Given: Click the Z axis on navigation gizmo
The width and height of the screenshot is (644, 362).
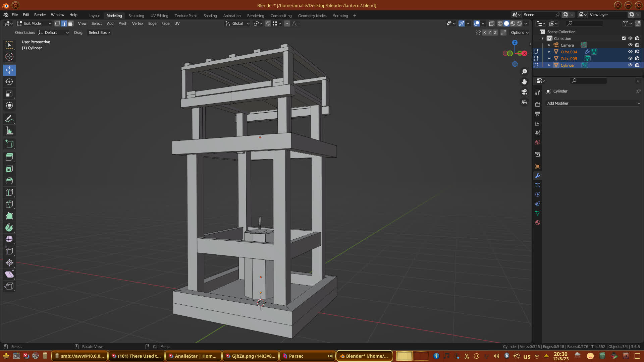Looking at the screenshot, I should click(x=515, y=43).
